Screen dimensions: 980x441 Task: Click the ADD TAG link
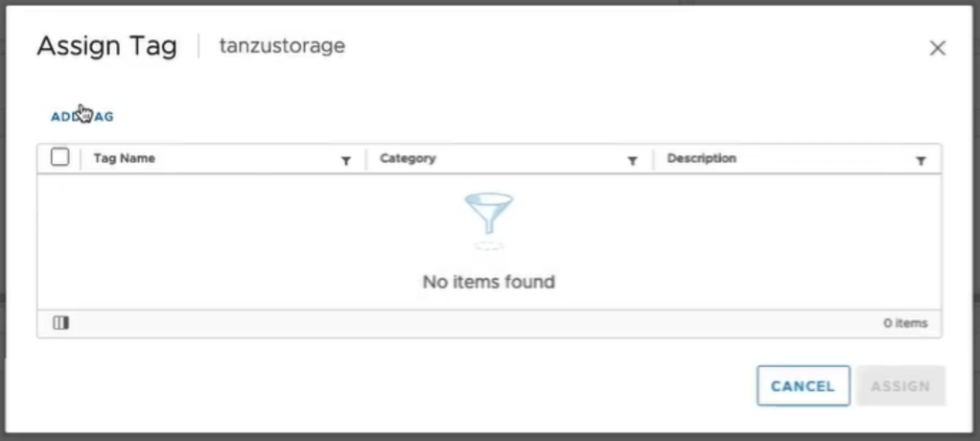tap(82, 117)
